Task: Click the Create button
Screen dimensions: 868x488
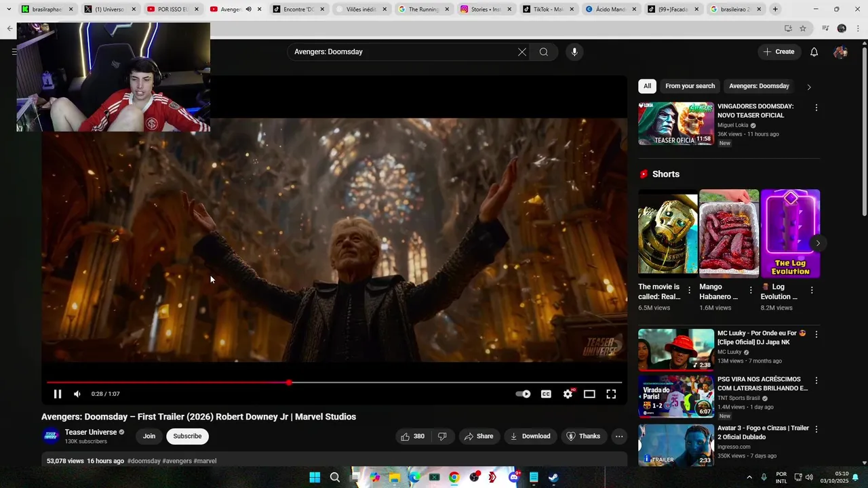Action: (778, 52)
